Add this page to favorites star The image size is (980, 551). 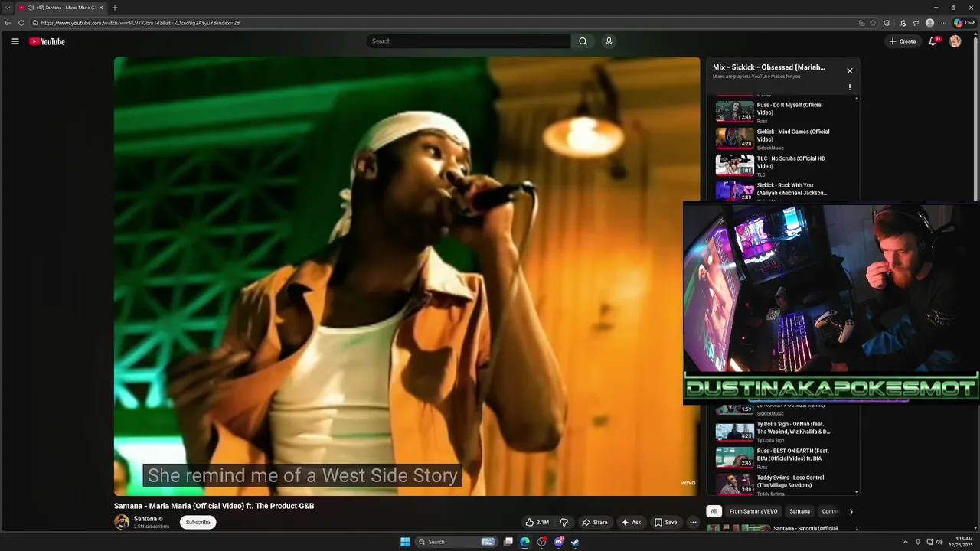pos(874,23)
